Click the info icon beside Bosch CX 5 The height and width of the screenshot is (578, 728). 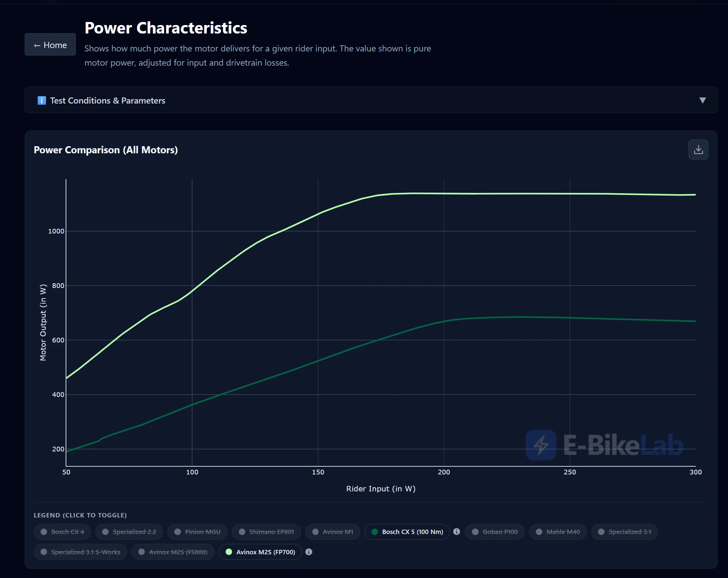click(x=456, y=532)
